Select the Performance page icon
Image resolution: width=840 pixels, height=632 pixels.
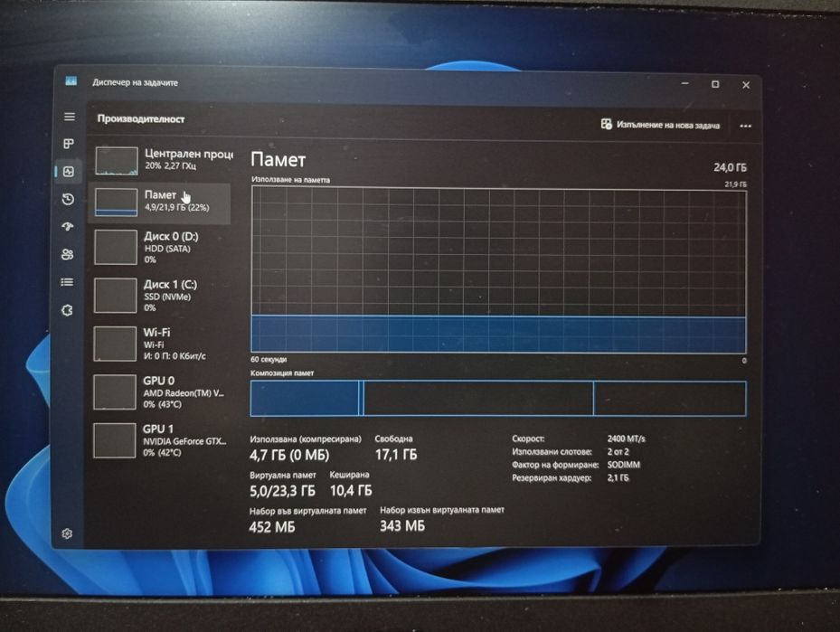click(69, 172)
